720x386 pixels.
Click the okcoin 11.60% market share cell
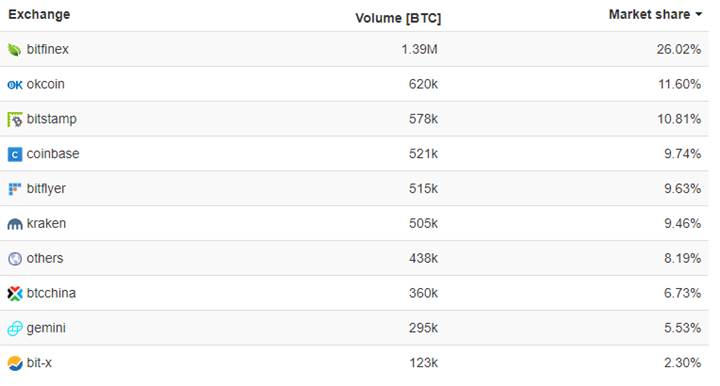(x=679, y=84)
